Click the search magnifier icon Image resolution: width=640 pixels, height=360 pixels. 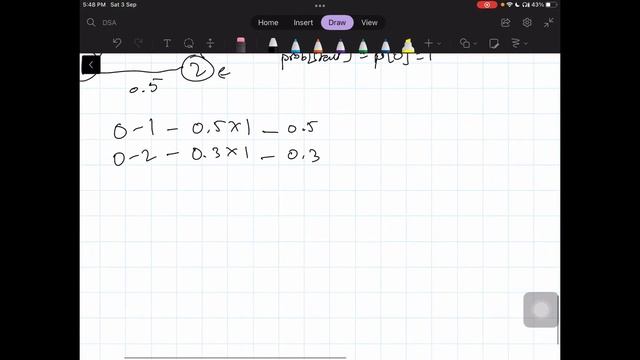pyautogui.click(x=91, y=22)
